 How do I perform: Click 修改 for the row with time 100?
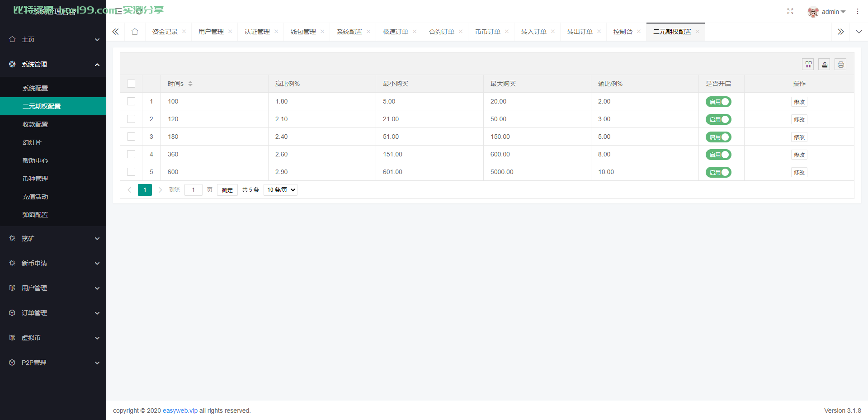[x=799, y=102]
